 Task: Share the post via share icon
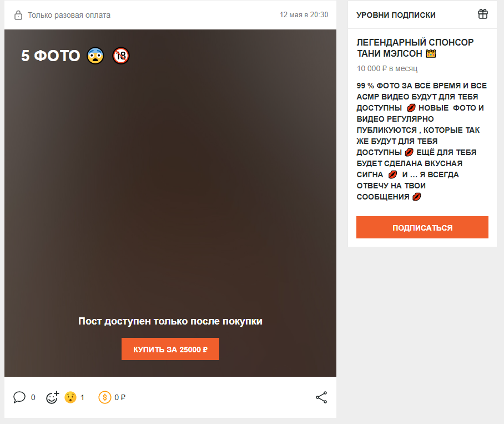[x=321, y=397]
